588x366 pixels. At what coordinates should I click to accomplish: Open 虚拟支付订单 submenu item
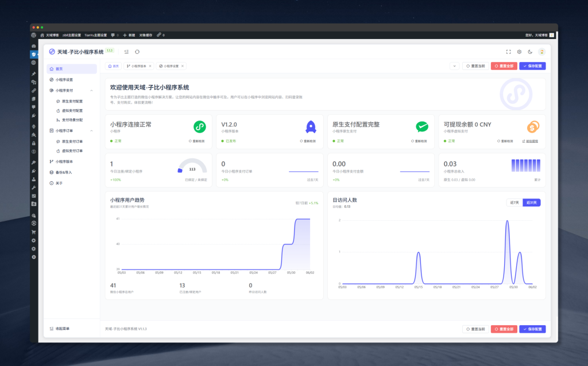click(x=72, y=151)
